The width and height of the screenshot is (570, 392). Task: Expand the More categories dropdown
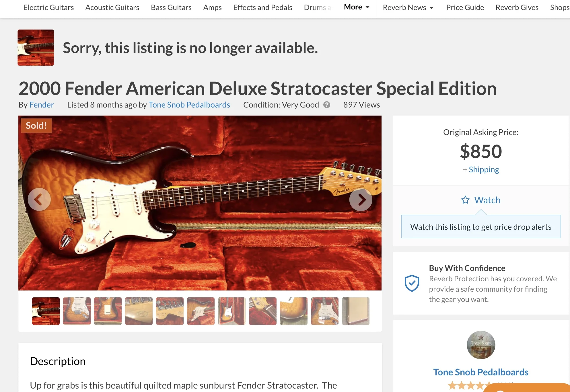tap(357, 7)
